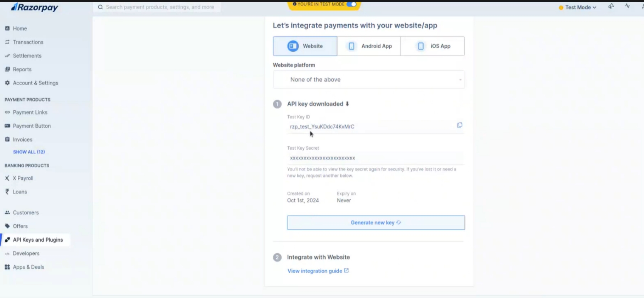Select the iOS App tab

pyautogui.click(x=432, y=46)
